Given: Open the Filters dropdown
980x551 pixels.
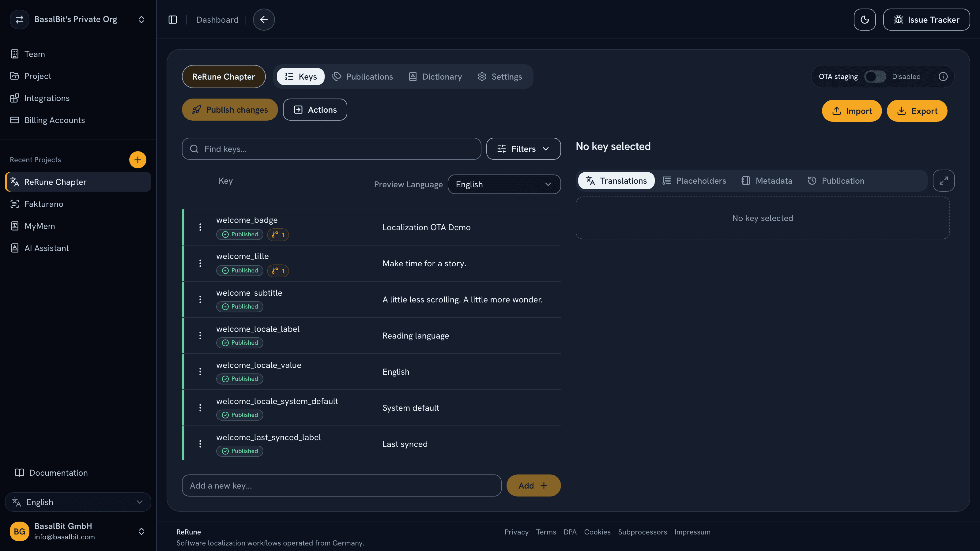Looking at the screenshot, I should tap(523, 149).
